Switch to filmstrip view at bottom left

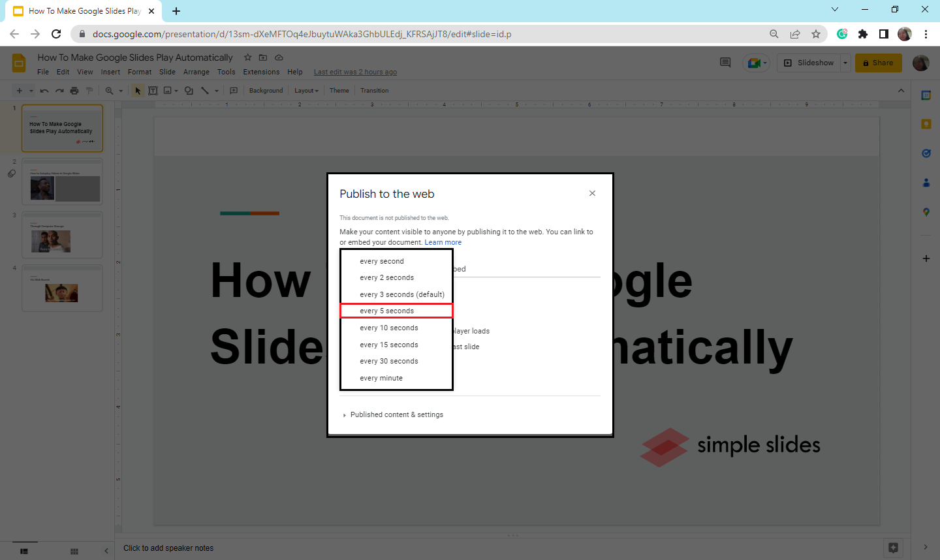tap(25, 552)
